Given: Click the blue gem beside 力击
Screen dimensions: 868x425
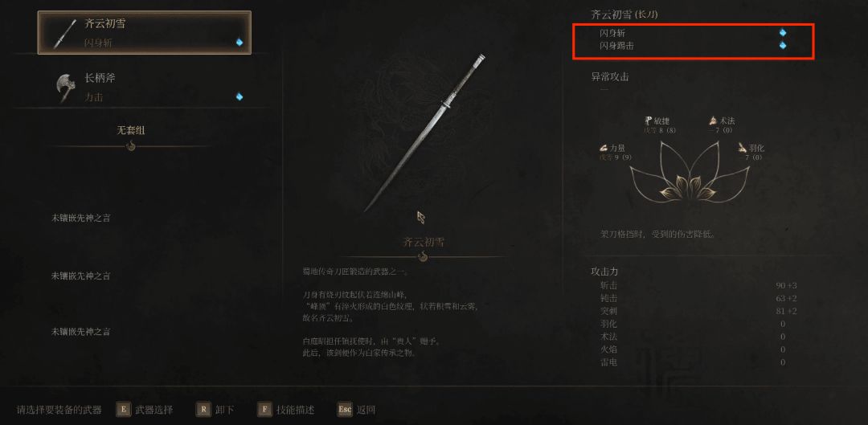Looking at the screenshot, I should pyautogui.click(x=240, y=96).
